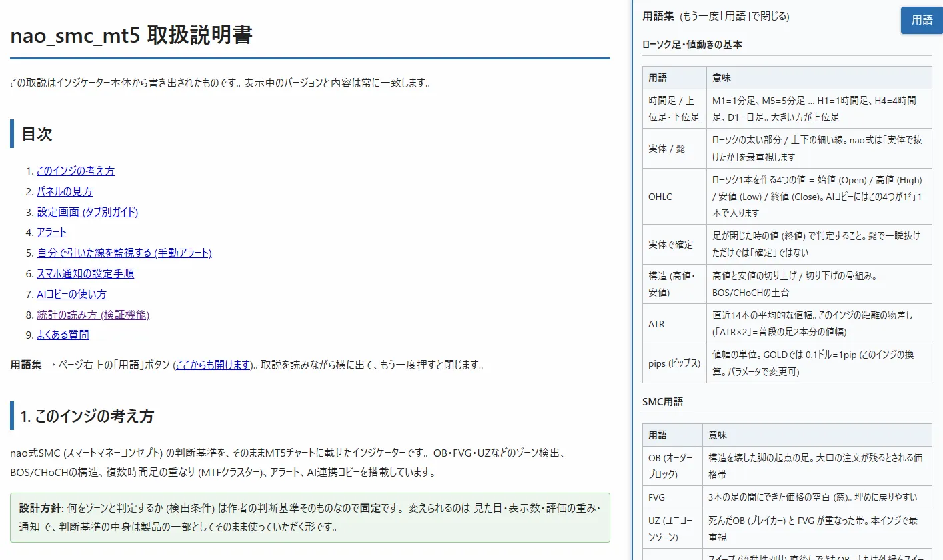The width and height of the screenshot is (943, 560).
Task: Click the 設計方針 note box text
Action: (x=310, y=518)
